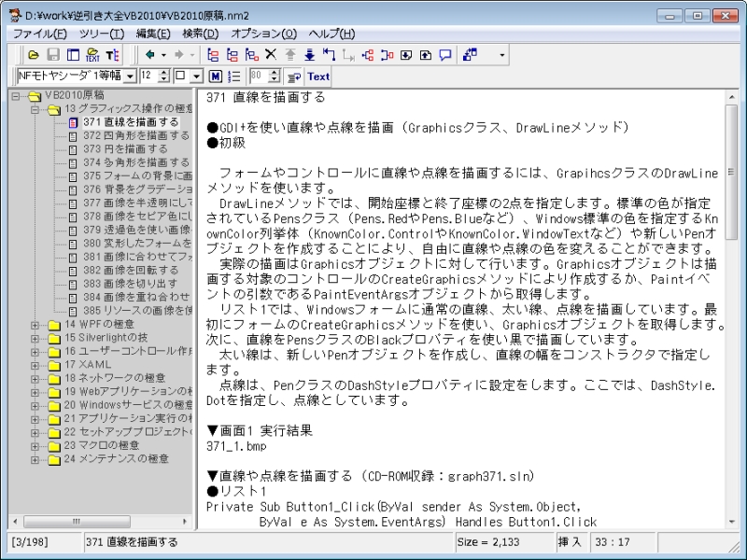Click the line numbering list icon
Viewport: 747px width, 560px height.
click(234, 76)
